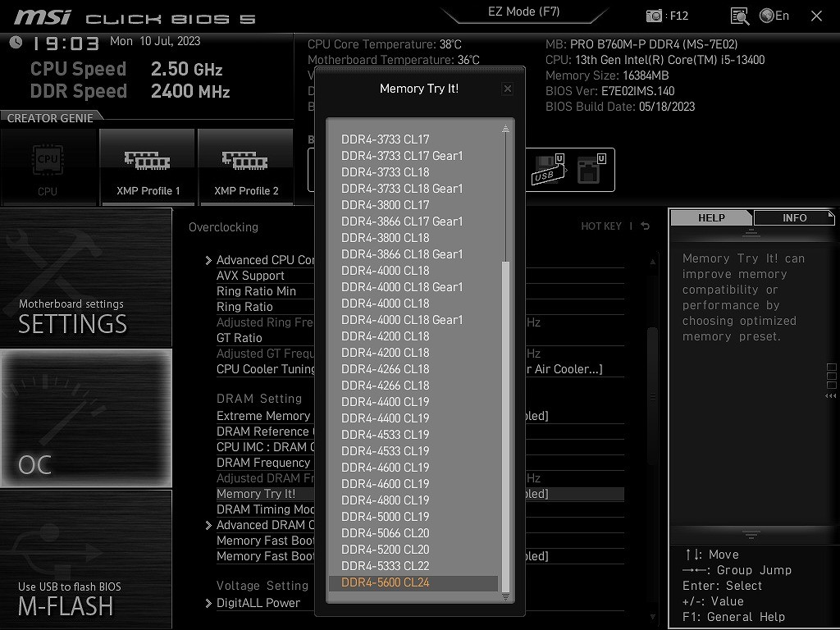Image resolution: width=840 pixels, height=630 pixels.
Task: Enable XMP Profile 2
Action: pos(246,166)
